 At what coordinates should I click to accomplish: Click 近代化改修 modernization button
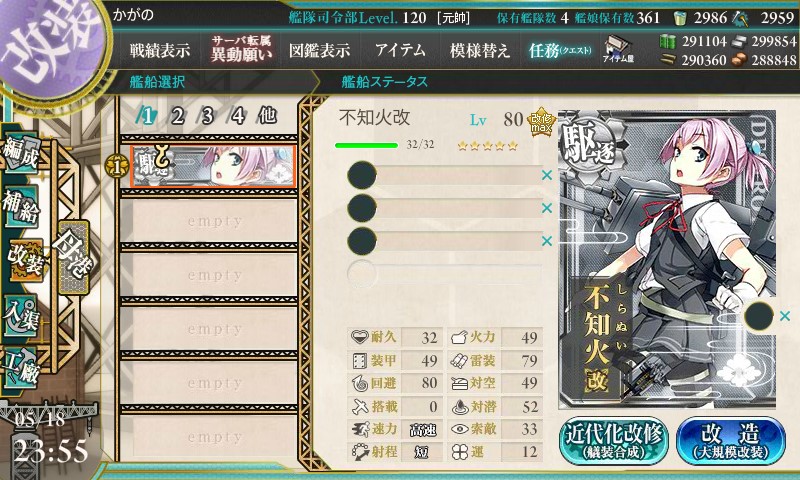613,441
